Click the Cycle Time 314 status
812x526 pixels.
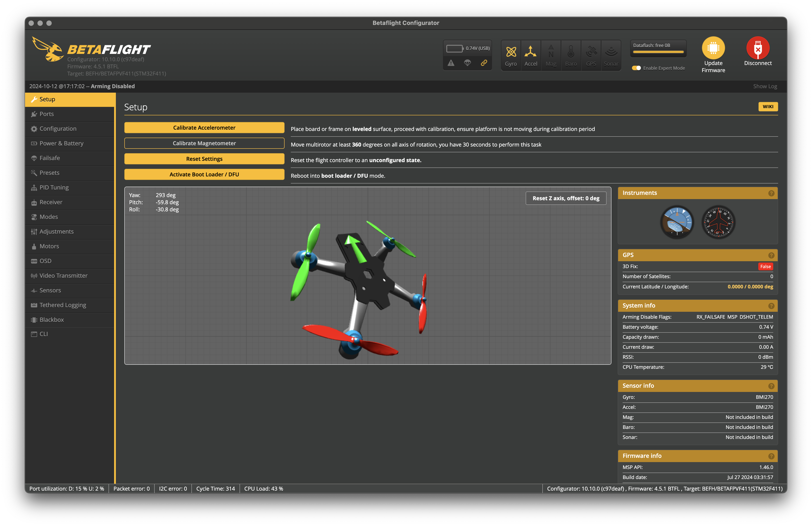point(215,489)
